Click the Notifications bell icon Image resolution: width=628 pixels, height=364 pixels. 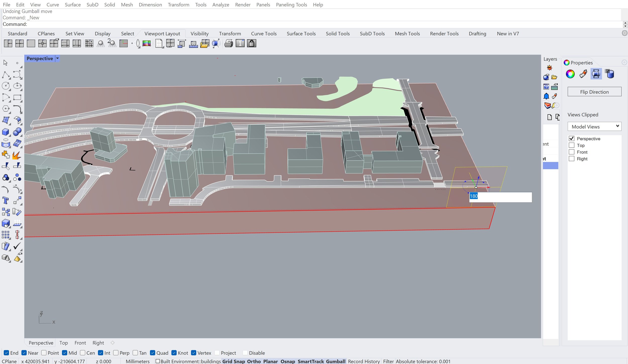(546, 96)
